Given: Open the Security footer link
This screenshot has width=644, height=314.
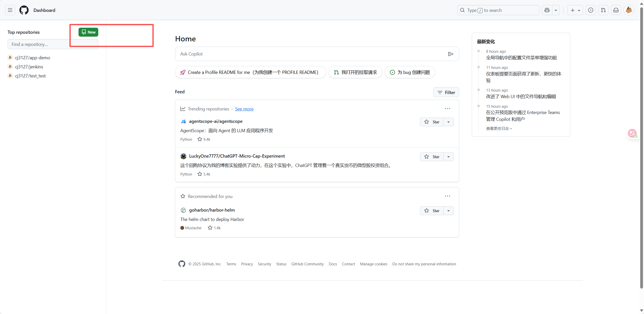Looking at the screenshot, I should [264, 264].
